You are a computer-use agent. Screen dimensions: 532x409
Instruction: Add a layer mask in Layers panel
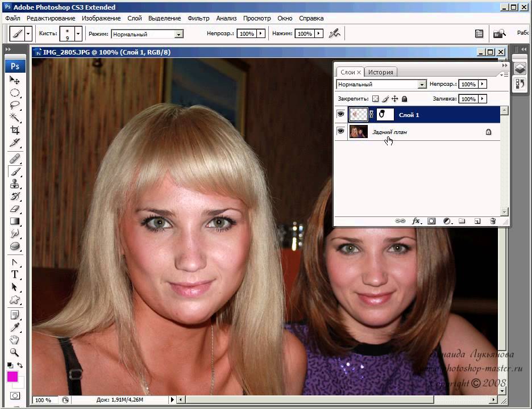pyautogui.click(x=431, y=221)
